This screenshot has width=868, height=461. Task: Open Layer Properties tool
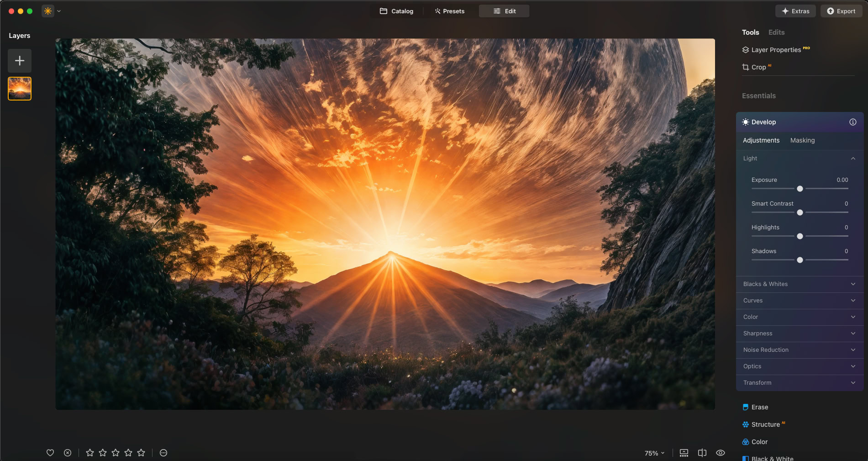775,50
